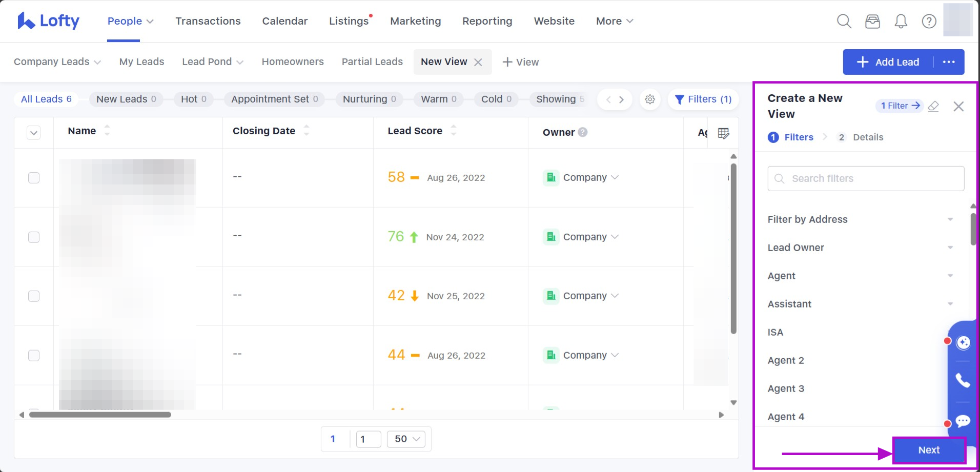Viewport: 980px width, 472px height.
Task: Open the search magnifier in top bar
Action: (x=844, y=21)
